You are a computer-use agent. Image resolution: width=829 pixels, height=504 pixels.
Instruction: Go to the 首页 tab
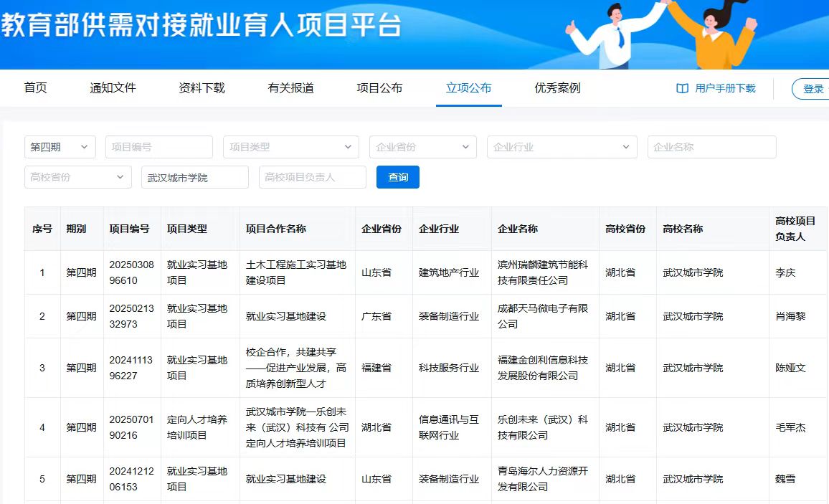click(35, 88)
